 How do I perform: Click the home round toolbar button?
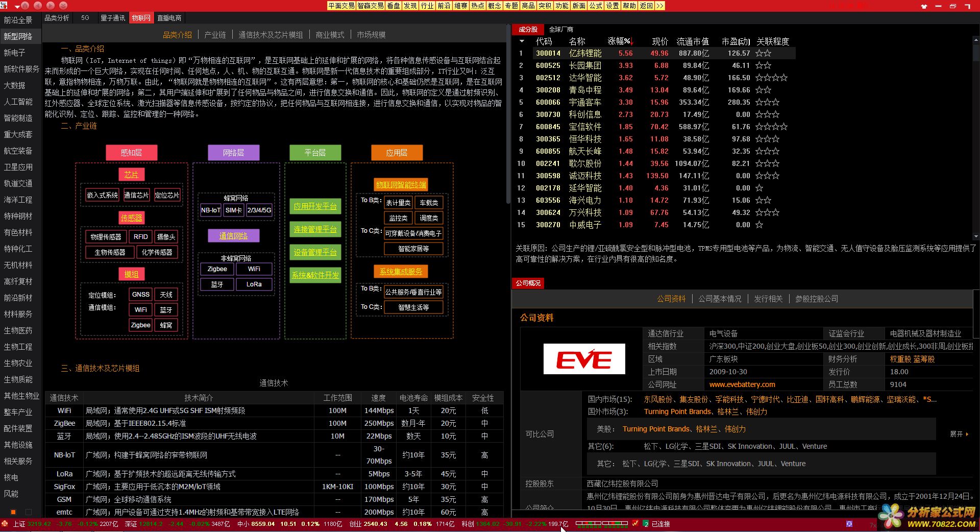tap(24, 6)
